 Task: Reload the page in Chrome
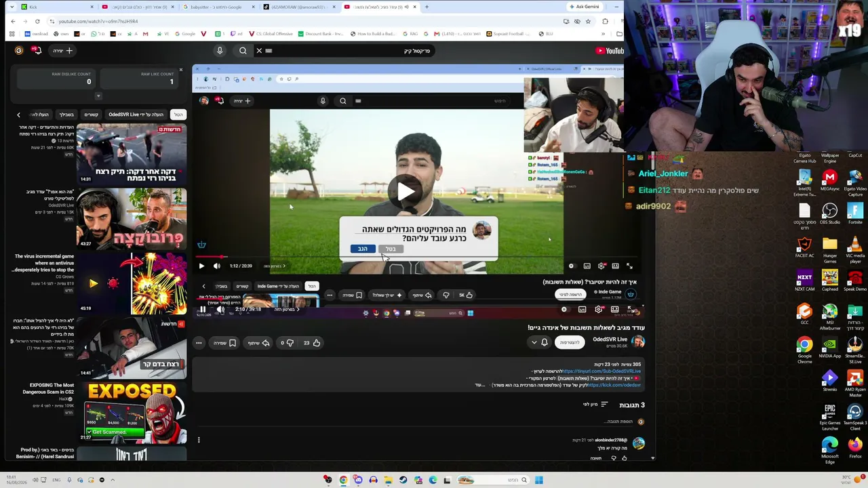tap(37, 22)
